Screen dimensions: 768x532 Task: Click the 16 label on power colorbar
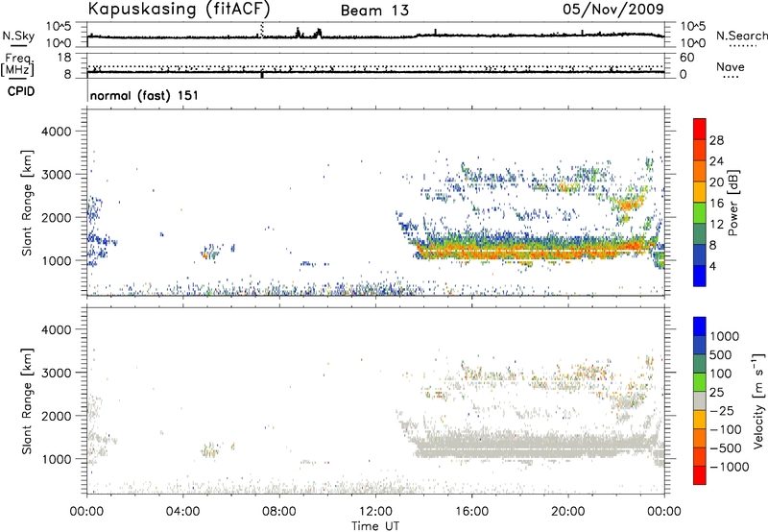pos(716,204)
